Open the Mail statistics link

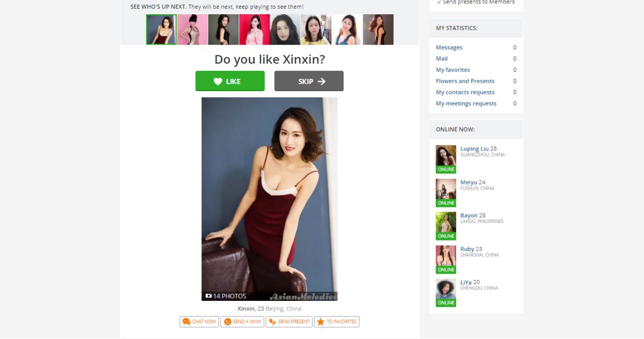[x=442, y=58]
